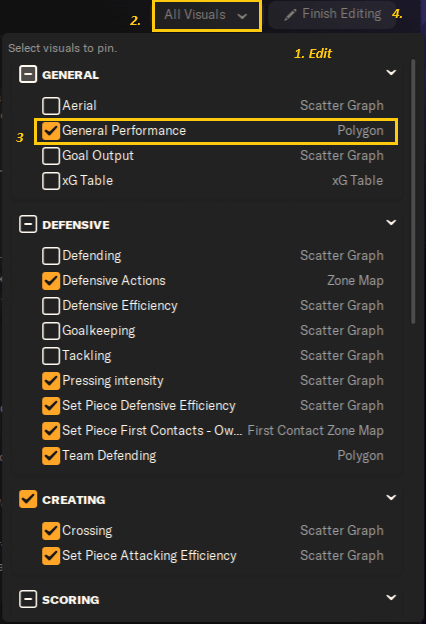
Task: Click the pencil icon beside Finish Editing
Action: coord(290,15)
